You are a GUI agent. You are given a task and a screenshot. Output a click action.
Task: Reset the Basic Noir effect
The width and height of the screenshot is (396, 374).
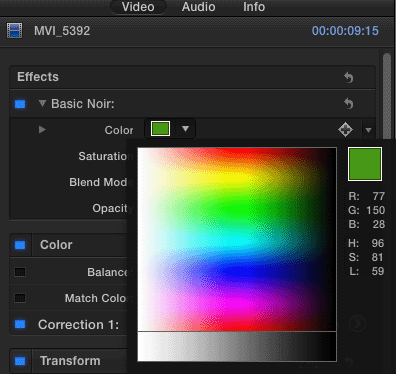point(349,104)
